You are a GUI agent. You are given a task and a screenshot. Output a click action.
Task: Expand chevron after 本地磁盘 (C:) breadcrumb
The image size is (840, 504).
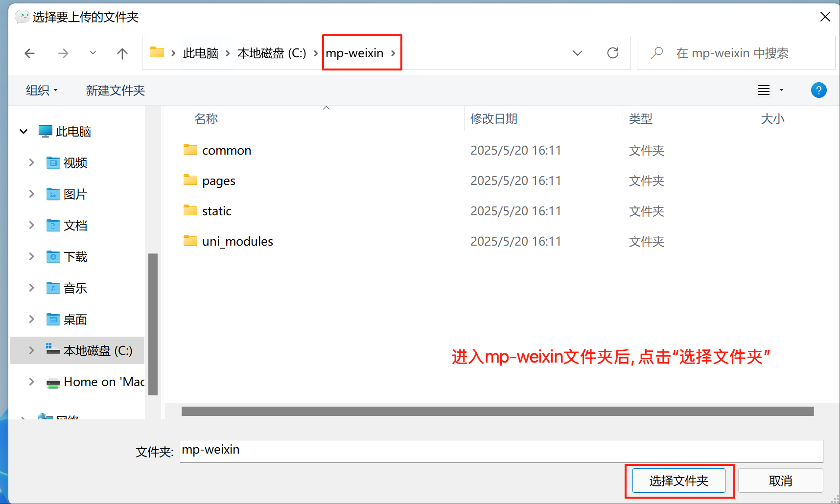tap(316, 53)
